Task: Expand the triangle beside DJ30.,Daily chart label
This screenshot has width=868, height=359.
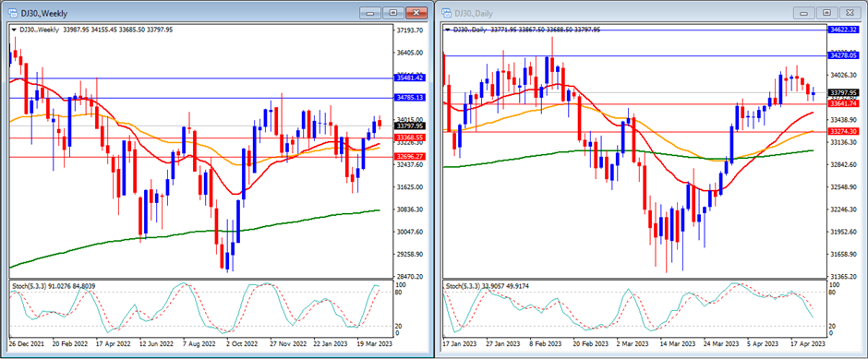Action: coord(448,30)
